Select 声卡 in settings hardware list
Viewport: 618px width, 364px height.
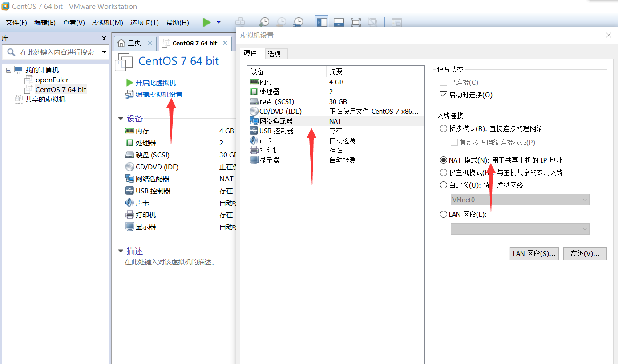tap(335, 140)
